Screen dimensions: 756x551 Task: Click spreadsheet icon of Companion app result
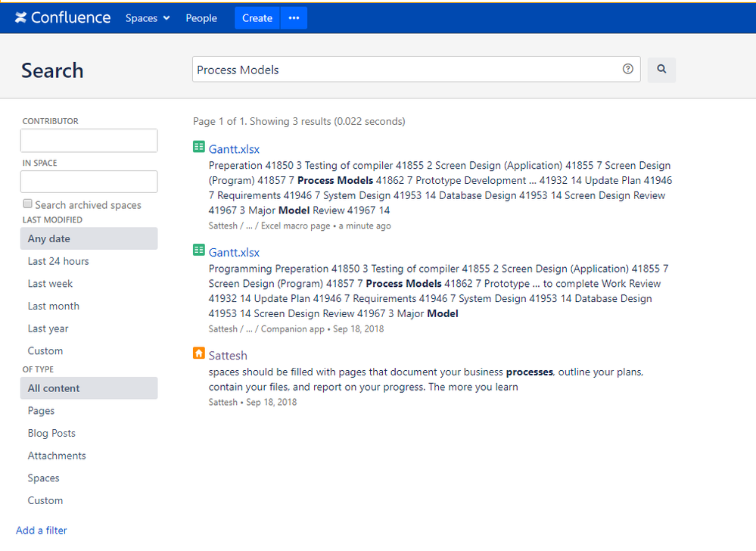(x=198, y=250)
